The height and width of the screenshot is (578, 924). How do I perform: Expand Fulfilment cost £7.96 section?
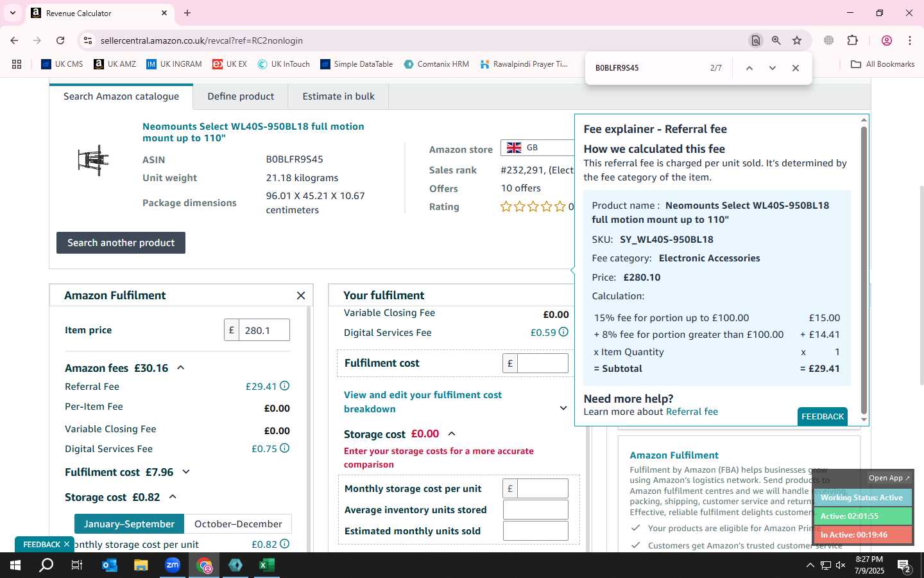186,472
